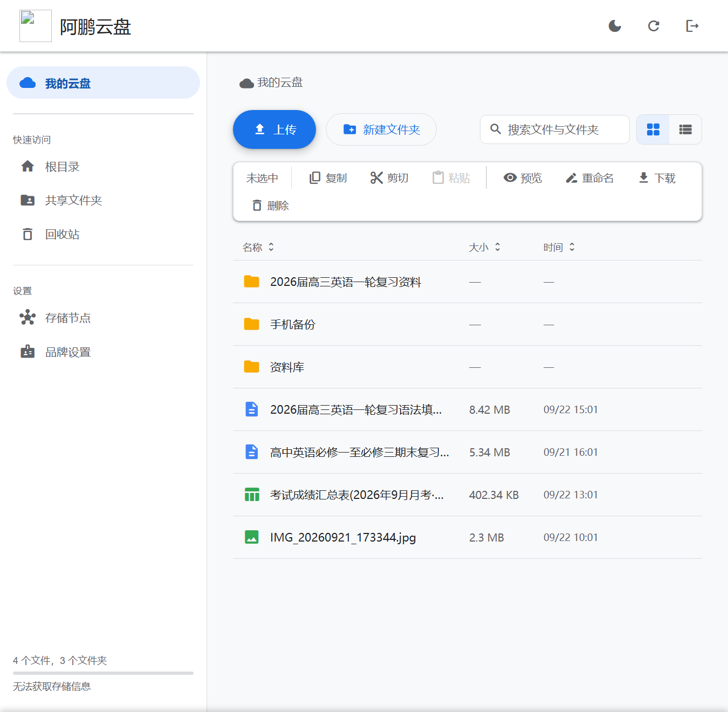Go to 根目录 in quick access
Viewport: 728px width, 712px height.
pyautogui.click(x=103, y=167)
